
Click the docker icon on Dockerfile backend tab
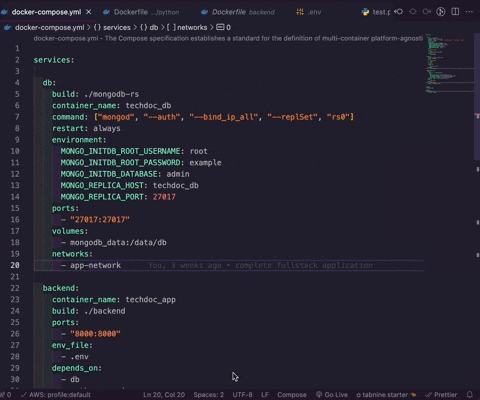click(x=204, y=12)
